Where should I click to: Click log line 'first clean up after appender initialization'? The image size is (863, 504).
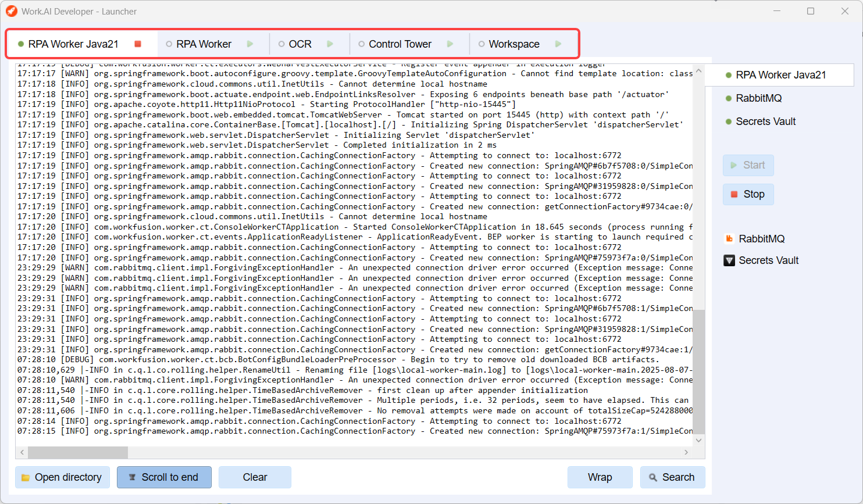pos(302,391)
